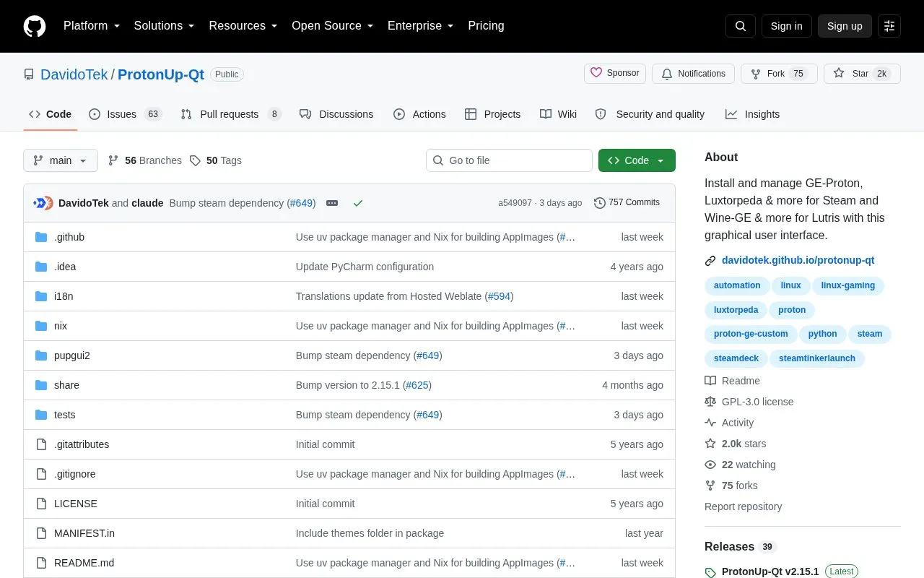Screen dimensions: 924x578
Task: Select the linux-gaming topic tag
Action: pyautogui.click(x=848, y=285)
